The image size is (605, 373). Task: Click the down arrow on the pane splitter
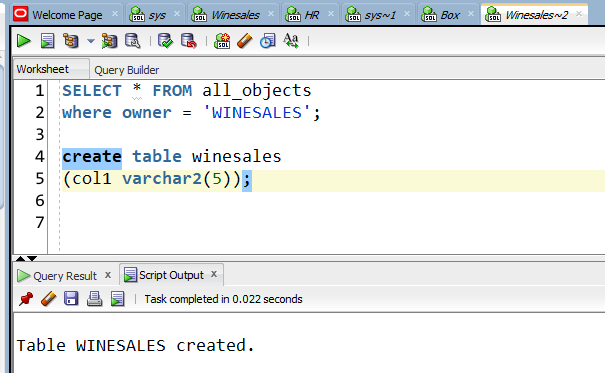click(32, 258)
